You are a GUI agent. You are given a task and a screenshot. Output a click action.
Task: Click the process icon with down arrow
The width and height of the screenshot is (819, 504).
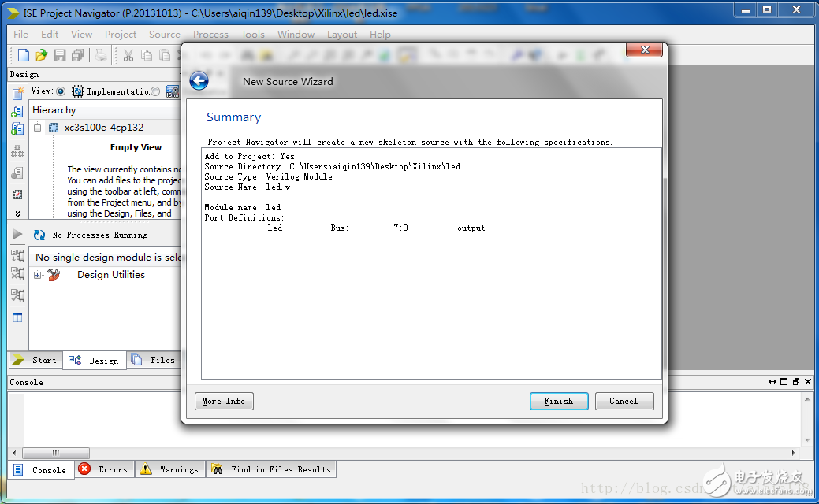pyautogui.click(x=17, y=256)
